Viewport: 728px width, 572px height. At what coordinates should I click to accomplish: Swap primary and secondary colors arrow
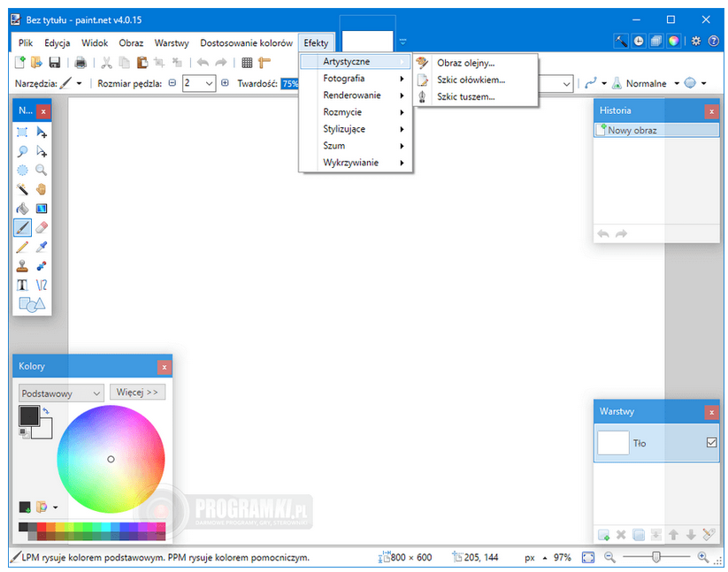tap(45, 410)
